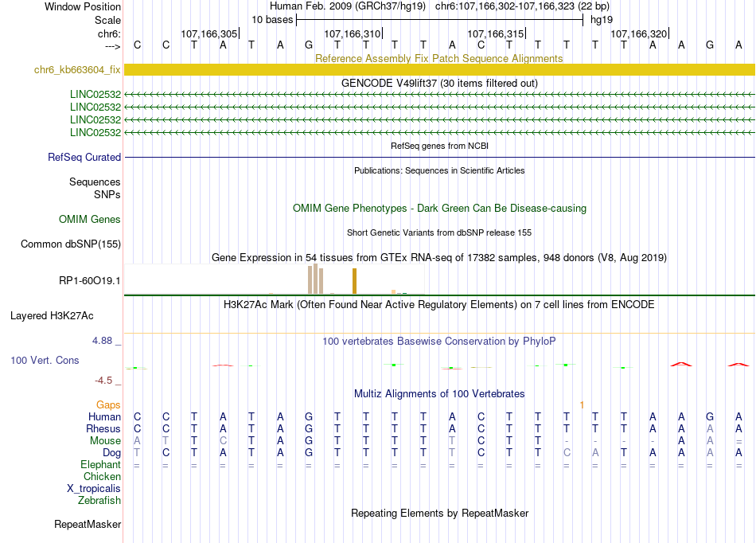The image size is (756, 543).
Task: Click the 100 Vert. Cons label
Action: pos(45,360)
